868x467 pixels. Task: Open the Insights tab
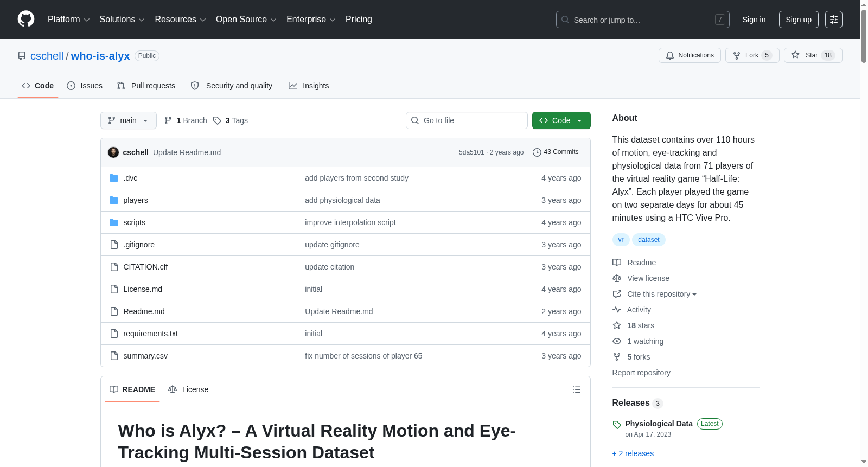pos(309,86)
